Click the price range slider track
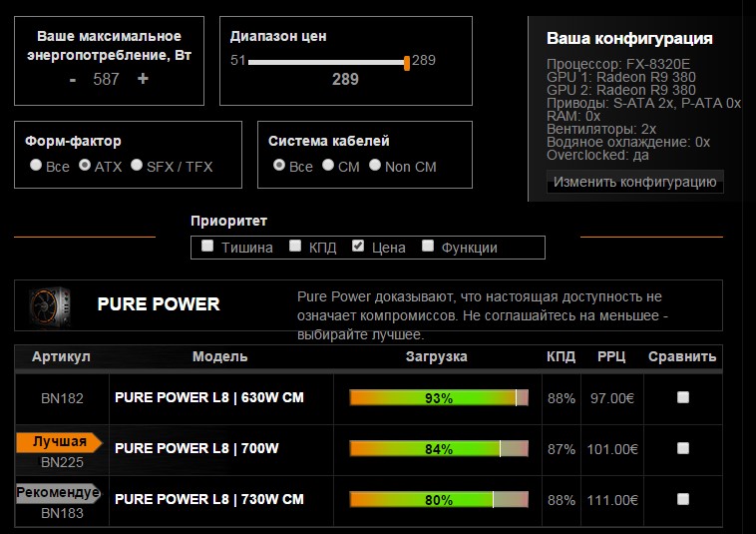This screenshot has width=756, height=534. (x=327, y=62)
